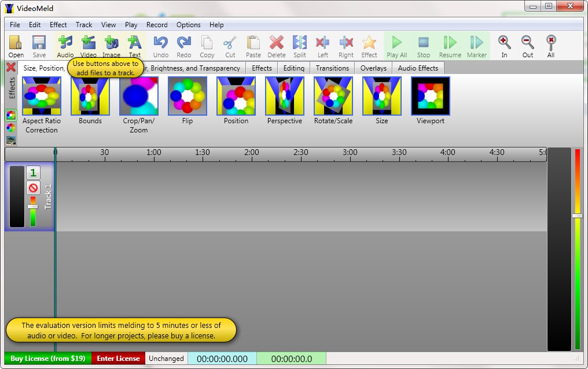Choose the Bounds effect thumbnail
The image size is (588, 369).
pyautogui.click(x=90, y=101)
